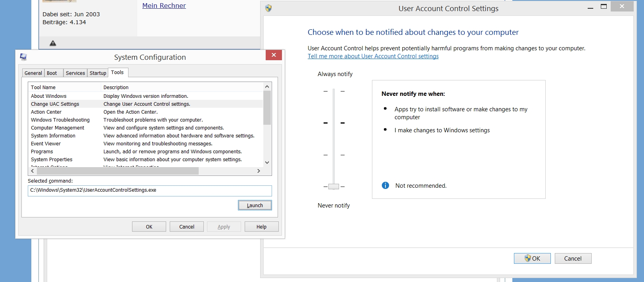
Task: Select the 'System Properties' tool row
Action: point(146,159)
